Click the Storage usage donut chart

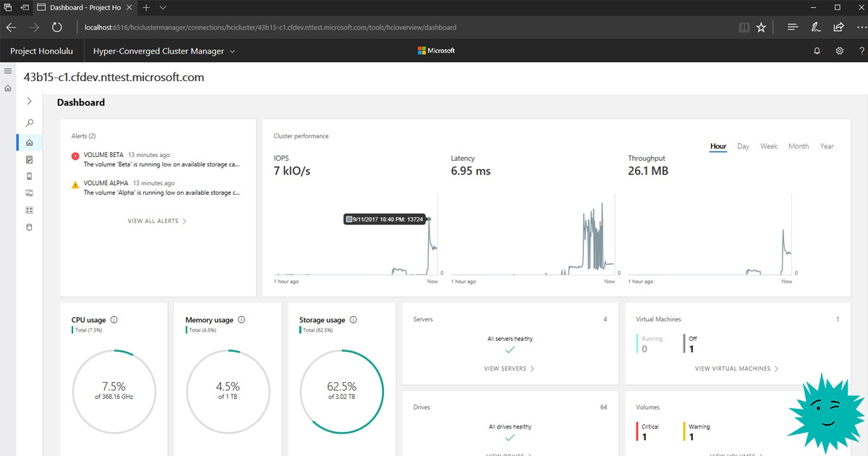coord(341,391)
